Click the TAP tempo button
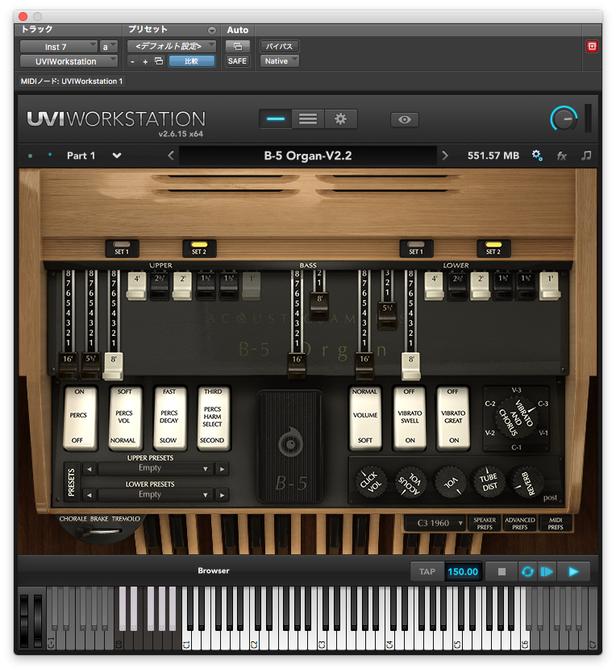The height and width of the screenshot is (672, 616). point(427,571)
